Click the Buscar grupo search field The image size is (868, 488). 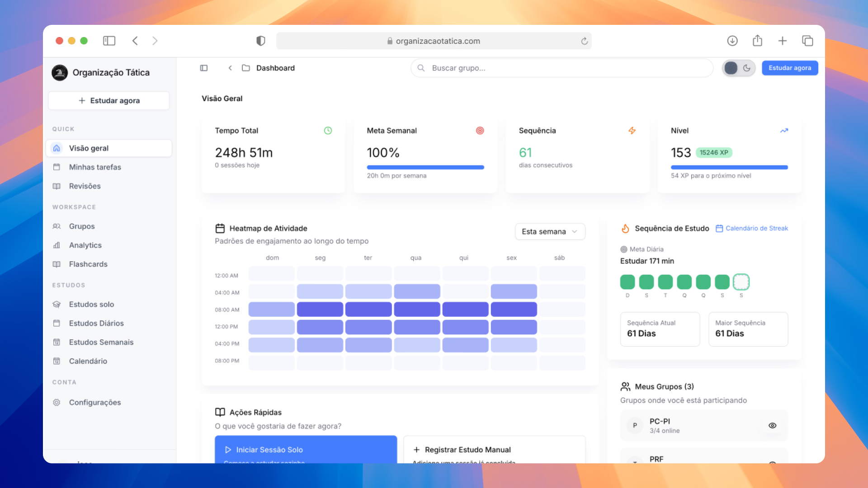(561, 68)
